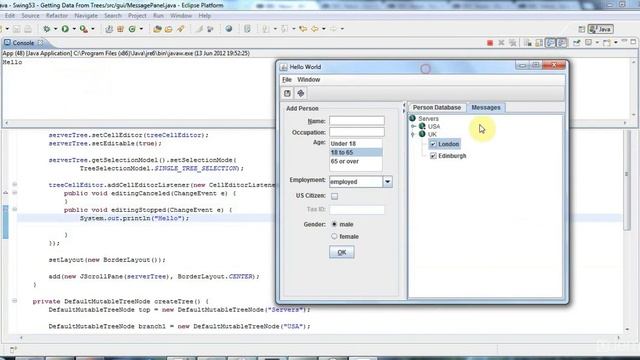This screenshot has width=640, height=360.
Task: Open the Navigate menu in Eclipse
Action: 86,16
